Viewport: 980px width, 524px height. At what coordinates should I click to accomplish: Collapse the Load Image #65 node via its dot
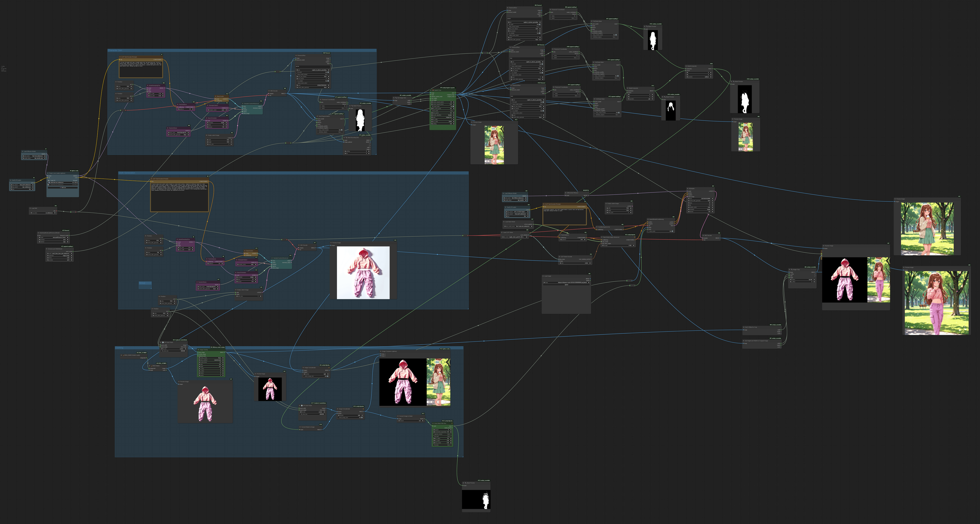tap(543, 276)
